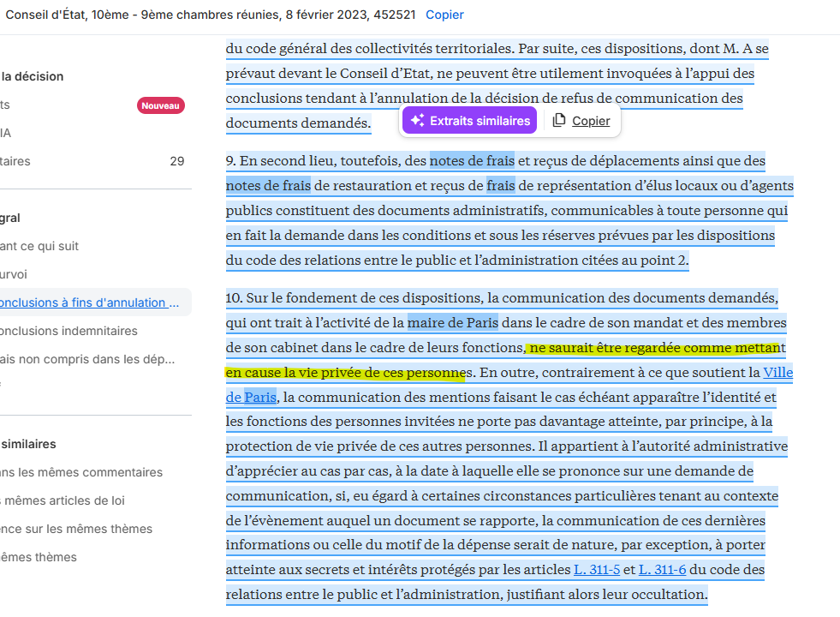The height and width of the screenshot is (617, 840).
Task: Select 'onclusions à fins d'annulation' sidebar entry
Action: pos(89,303)
